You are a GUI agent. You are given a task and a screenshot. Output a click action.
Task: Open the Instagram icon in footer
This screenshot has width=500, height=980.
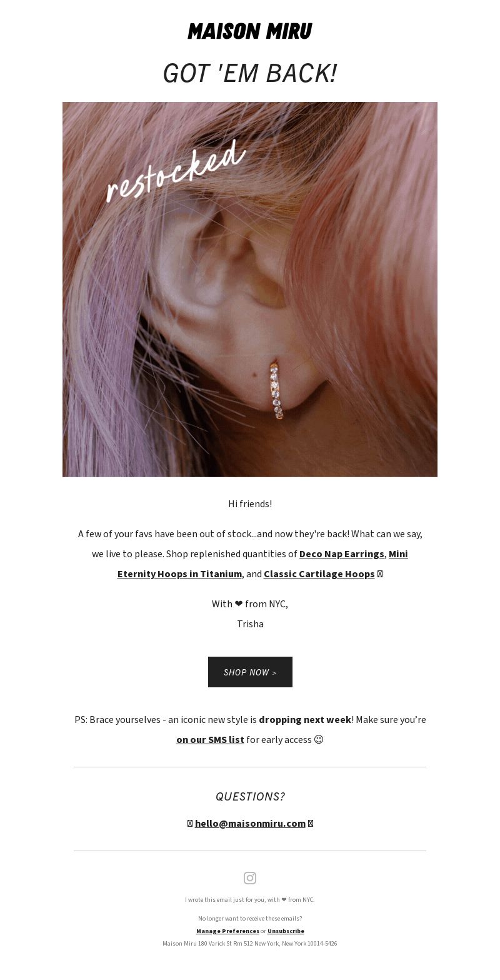(x=250, y=878)
